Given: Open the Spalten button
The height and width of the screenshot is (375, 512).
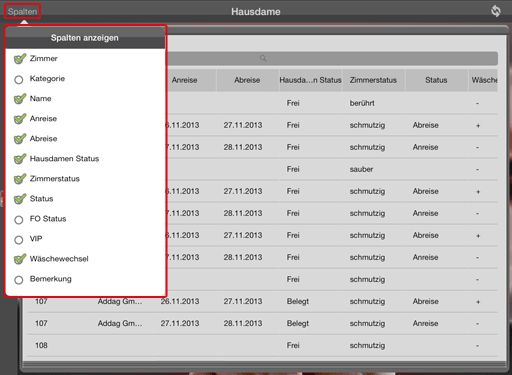Looking at the screenshot, I should tap(22, 11).
